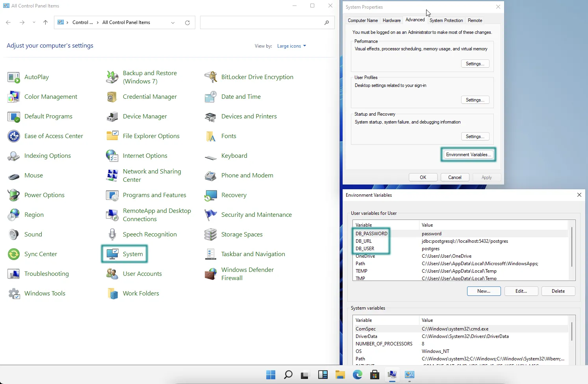The width and height of the screenshot is (588, 384).
Task: Switch to the System Protection tab
Action: click(446, 20)
